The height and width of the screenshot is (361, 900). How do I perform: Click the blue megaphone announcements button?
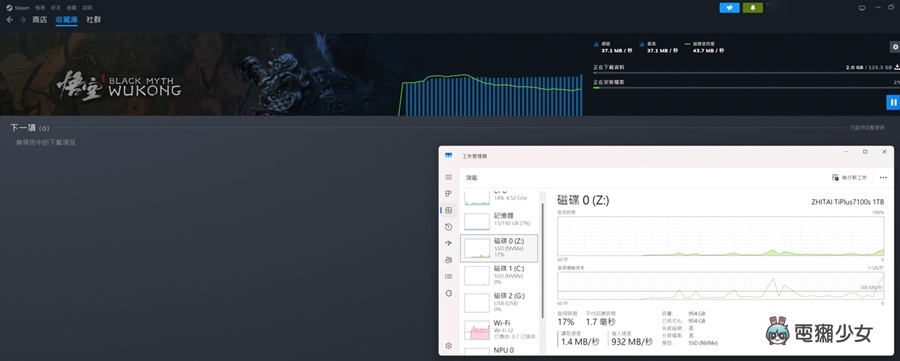coord(730,7)
